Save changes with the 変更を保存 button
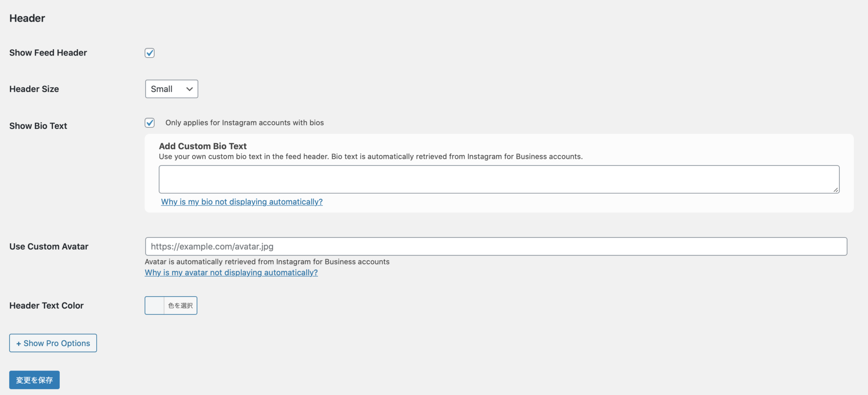The height and width of the screenshot is (395, 868). pyautogui.click(x=34, y=380)
